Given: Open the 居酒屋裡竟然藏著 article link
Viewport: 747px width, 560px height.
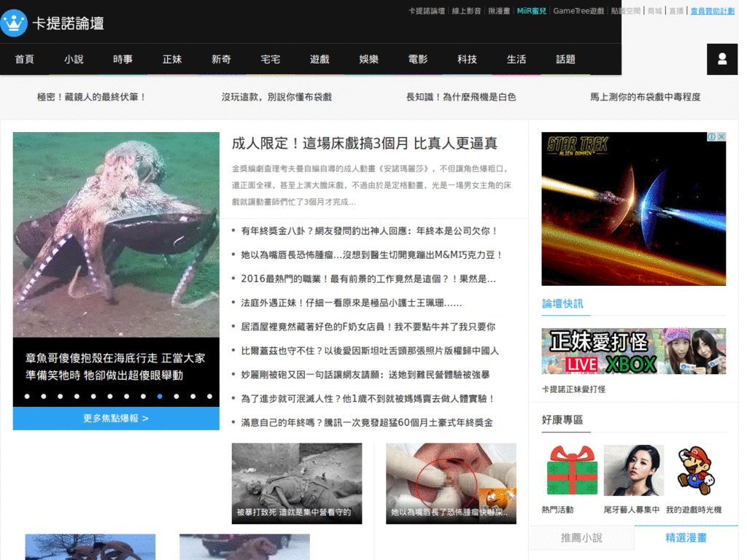Looking at the screenshot, I should (x=368, y=327).
